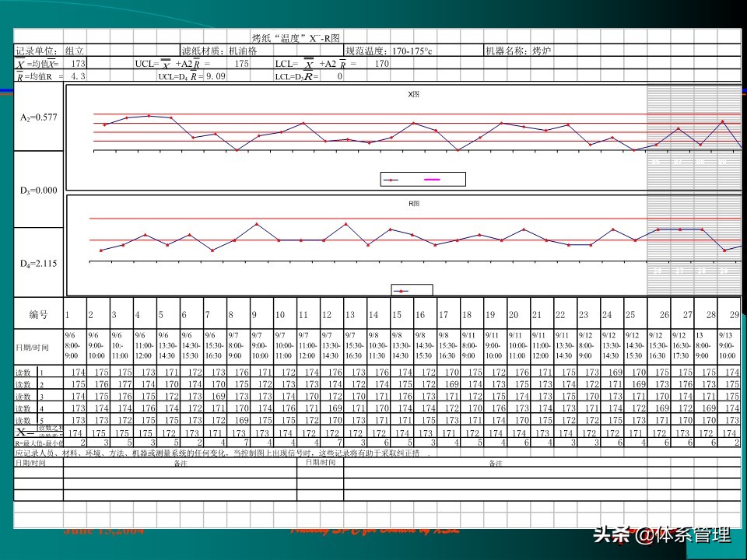Image resolution: width=747 pixels, height=560 pixels.
Task: Click the UCL=D4 R value 9.09
Action: pos(216,76)
